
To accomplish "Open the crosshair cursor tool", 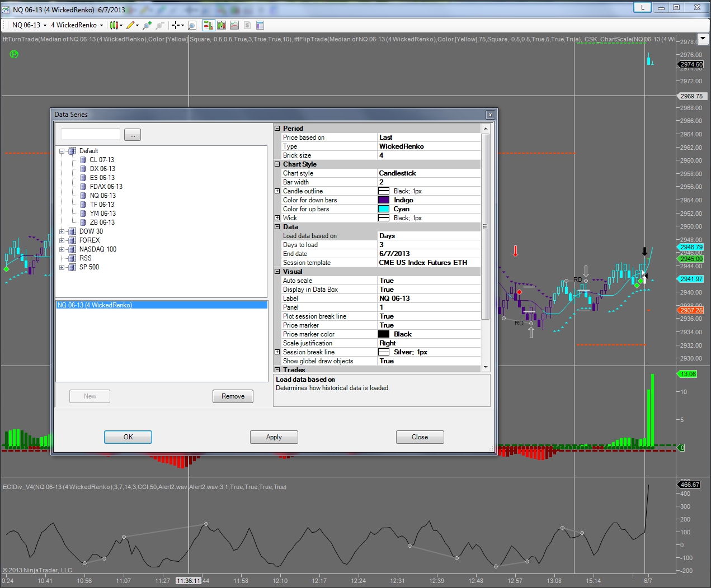I will coord(176,25).
